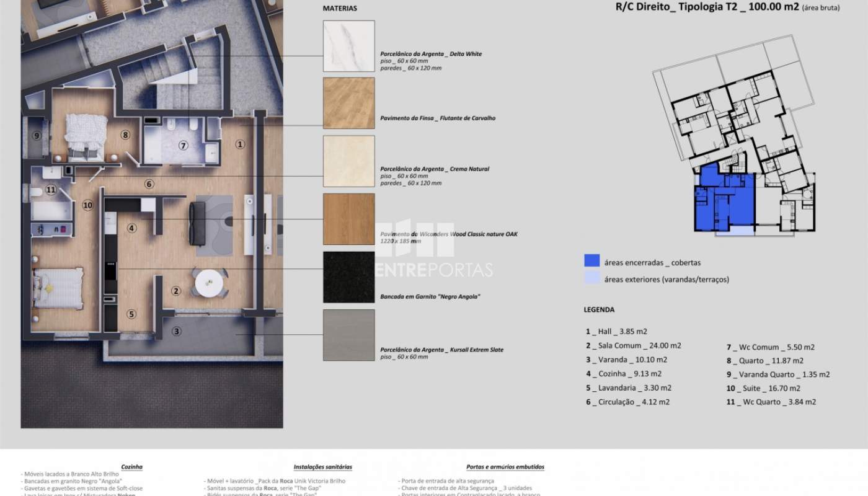The height and width of the screenshot is (496, 868).
Task: Click the circled number 6 circulation marker
Action: (149, 184)
